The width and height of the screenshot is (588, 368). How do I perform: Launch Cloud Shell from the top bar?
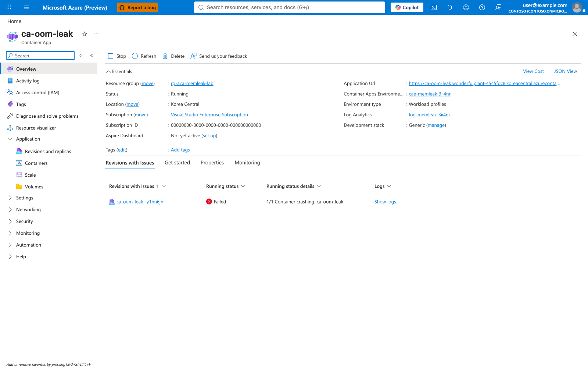434,7
